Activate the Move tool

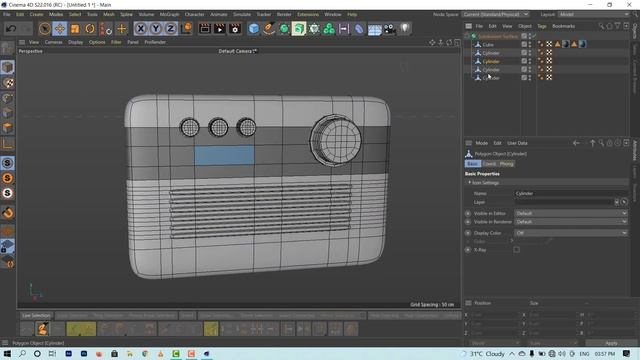pyautogui.click(x=60, y=29)
